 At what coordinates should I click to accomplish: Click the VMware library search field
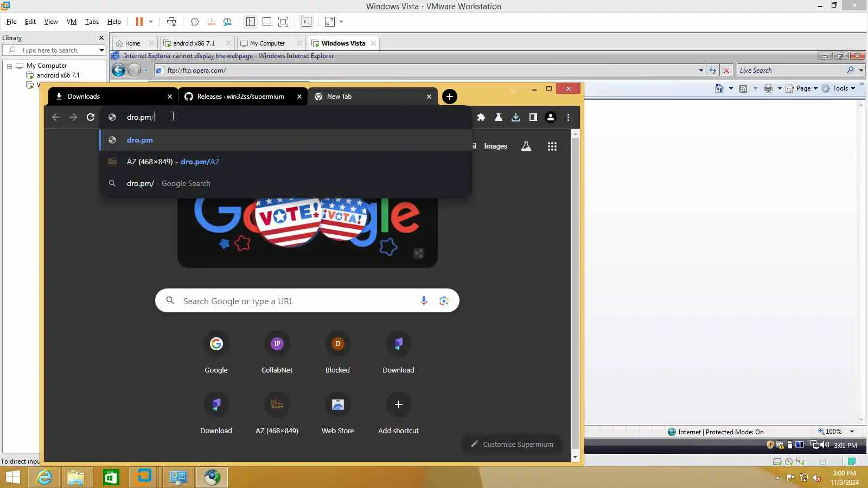click(x=54, y=50)
